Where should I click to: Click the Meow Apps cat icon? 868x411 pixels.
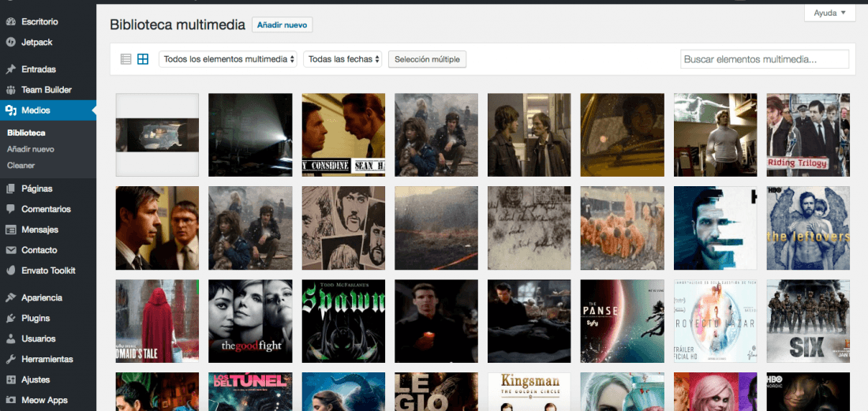coord(10,400)
